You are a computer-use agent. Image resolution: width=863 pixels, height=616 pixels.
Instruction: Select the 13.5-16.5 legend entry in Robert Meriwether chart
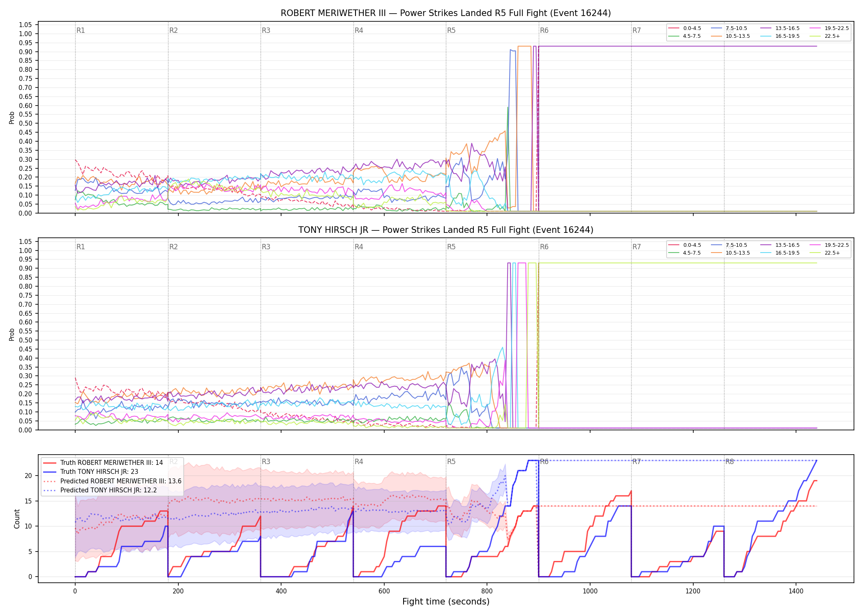point(780,28)
